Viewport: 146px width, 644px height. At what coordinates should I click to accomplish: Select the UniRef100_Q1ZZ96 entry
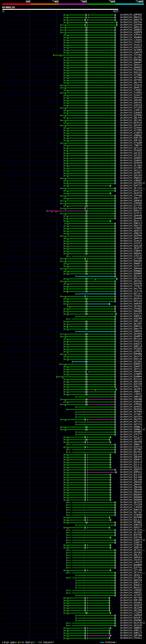(131, 532)
